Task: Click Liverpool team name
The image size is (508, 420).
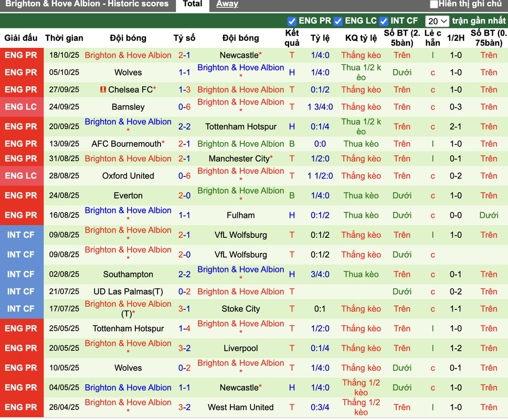Action: tap(240, 349)
